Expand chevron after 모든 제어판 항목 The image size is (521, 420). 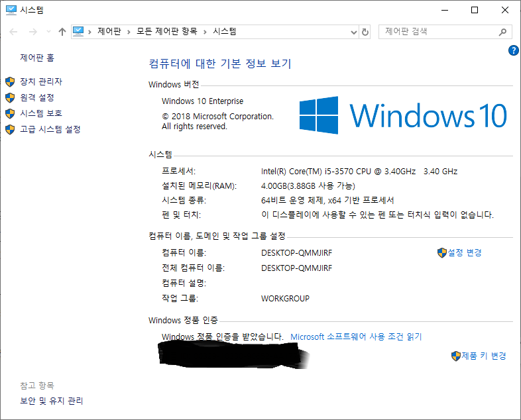[x=205, y=32]
